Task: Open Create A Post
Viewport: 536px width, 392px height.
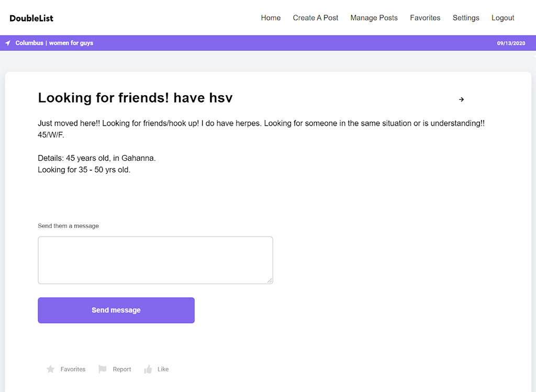Action: pyautogui.click(x=316, y=18)
